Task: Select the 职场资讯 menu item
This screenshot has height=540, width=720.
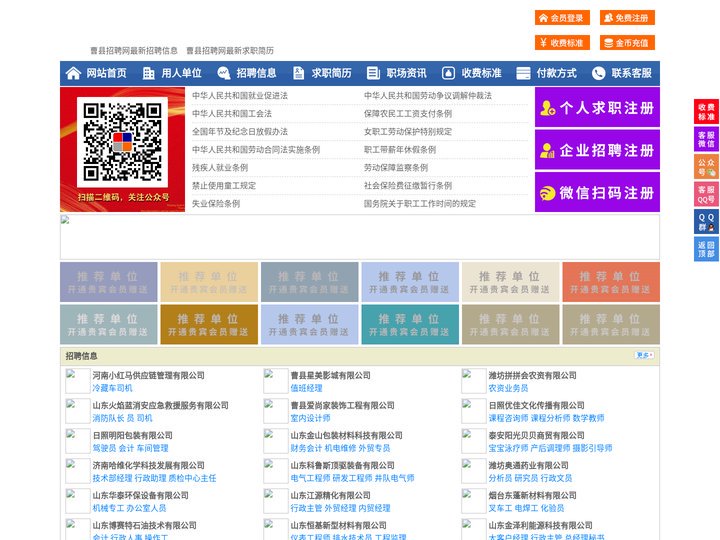Action: pyautogui.click(x=406, y=73)
